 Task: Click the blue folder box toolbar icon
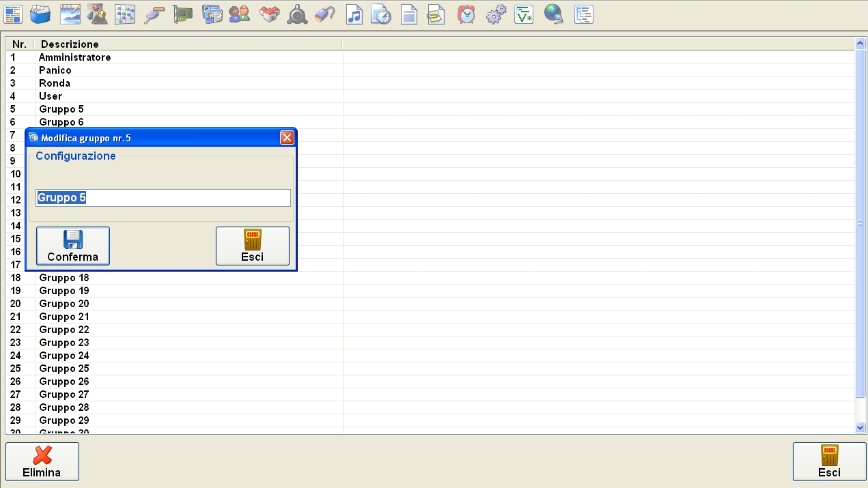point(40,14)
